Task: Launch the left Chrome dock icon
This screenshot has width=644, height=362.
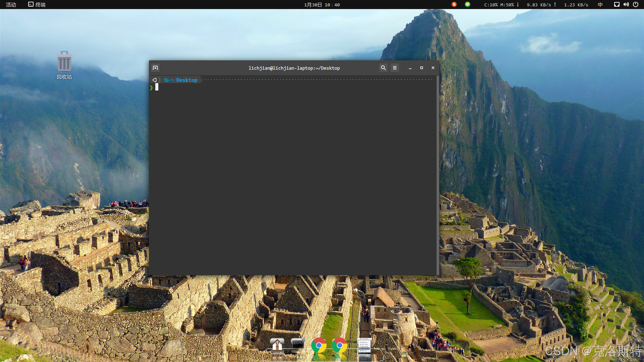Action: 319,345
